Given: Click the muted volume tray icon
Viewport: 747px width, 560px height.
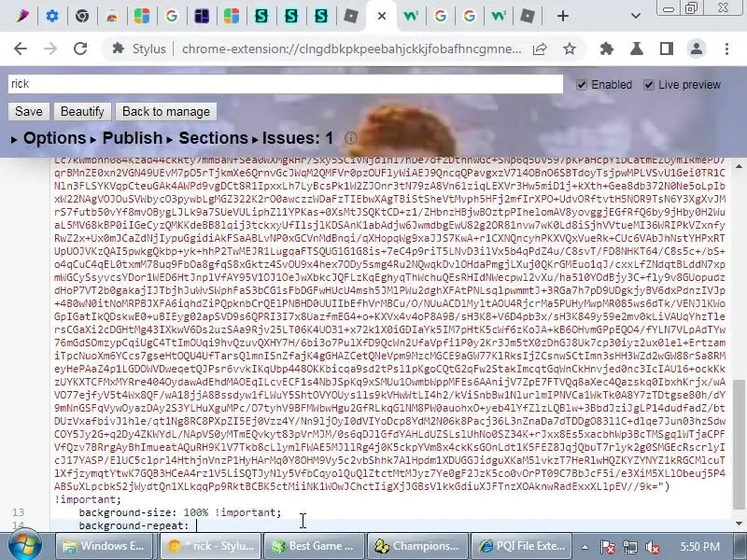Looking at the screenshot, I should pyautogui.click(x=652, y=547).
